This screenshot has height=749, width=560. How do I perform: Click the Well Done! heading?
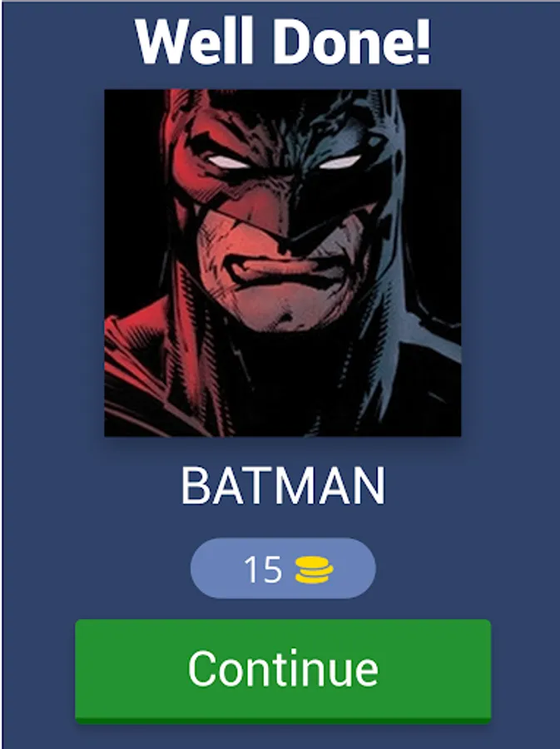(x=283, y=42)
